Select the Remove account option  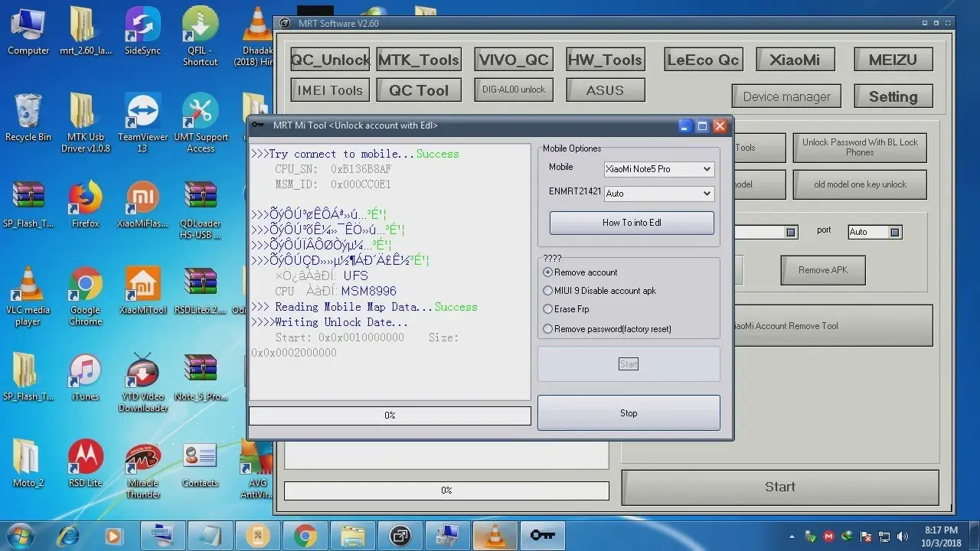click(580, 272)
